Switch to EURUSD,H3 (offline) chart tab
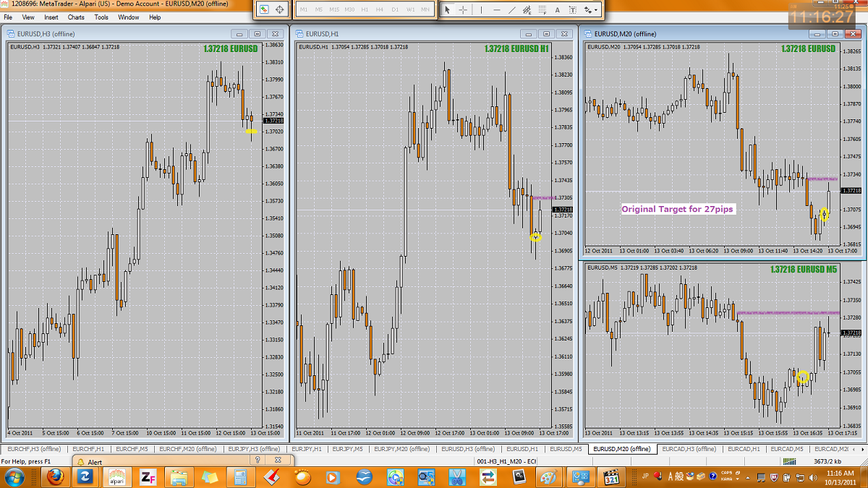This screenshot has width=868, height=488. 467,449
